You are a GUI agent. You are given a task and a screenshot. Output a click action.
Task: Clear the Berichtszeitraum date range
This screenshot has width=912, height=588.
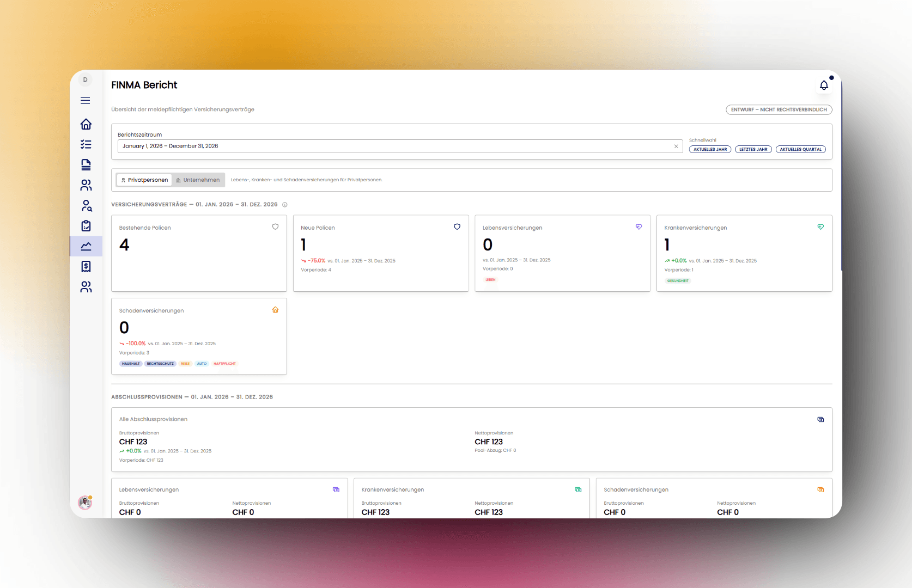tap(676, 146)
